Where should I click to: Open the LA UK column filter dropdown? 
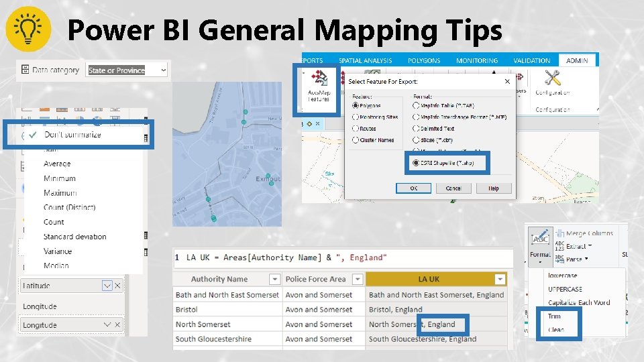(500, 279)
